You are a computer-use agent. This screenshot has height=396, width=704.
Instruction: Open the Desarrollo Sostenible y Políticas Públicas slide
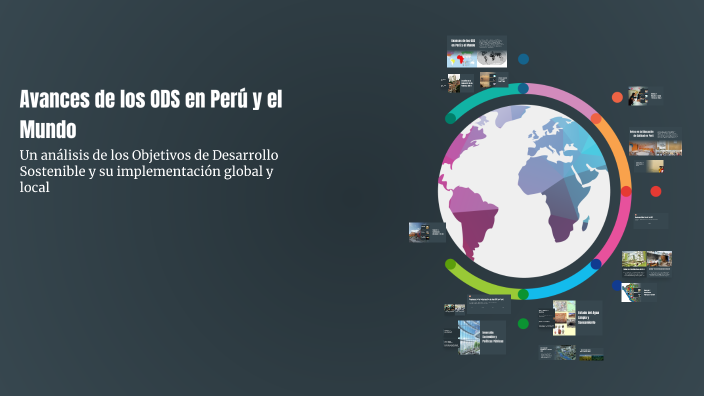click(475, 338)
